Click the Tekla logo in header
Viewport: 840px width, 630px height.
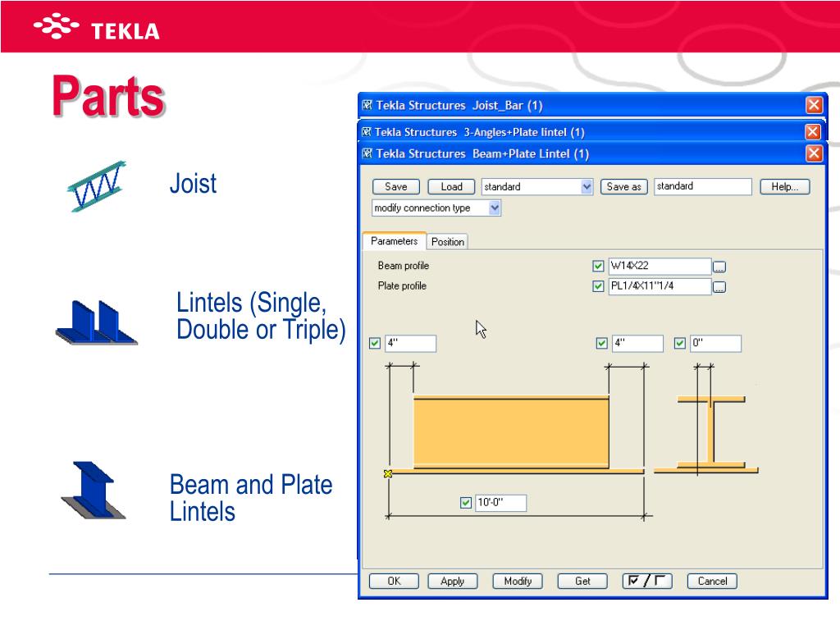97,27
